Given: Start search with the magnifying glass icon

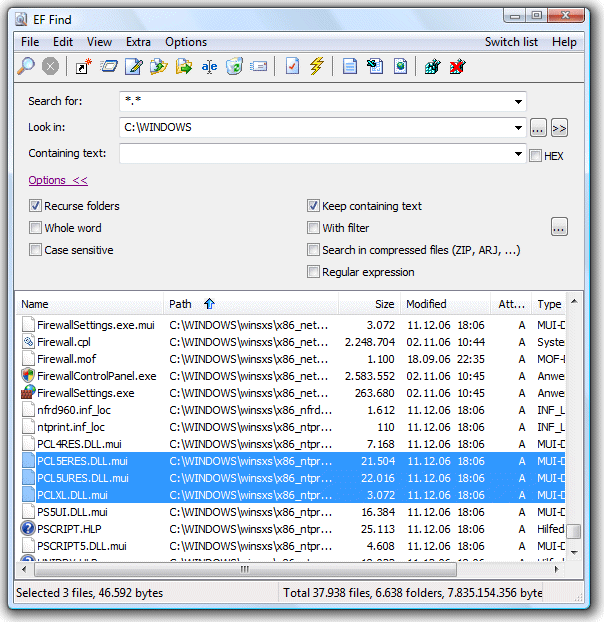Looking at the screenshot, I should [x=26, y=66].
